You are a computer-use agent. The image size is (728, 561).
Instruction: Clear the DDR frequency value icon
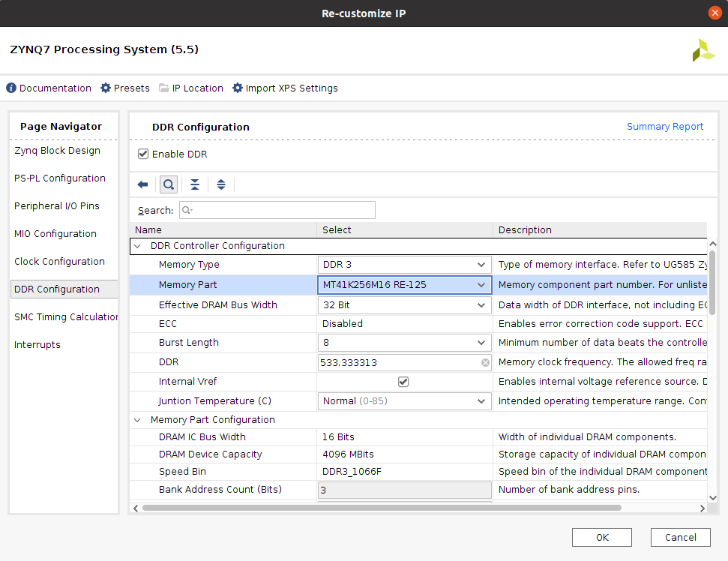(x=485, y=363)
